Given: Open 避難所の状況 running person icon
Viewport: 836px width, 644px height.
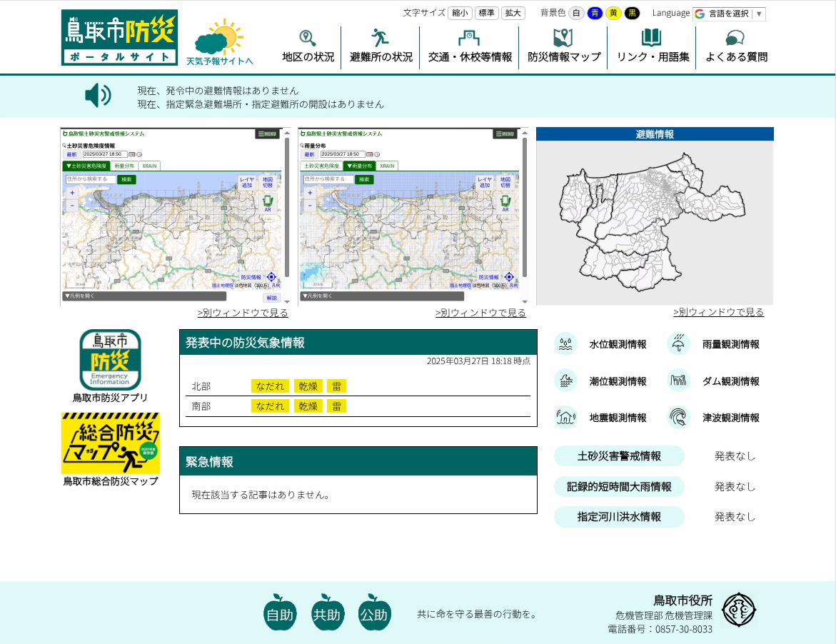Looking at the screenshot, I should pyautogui.click(x=380, y=39).
